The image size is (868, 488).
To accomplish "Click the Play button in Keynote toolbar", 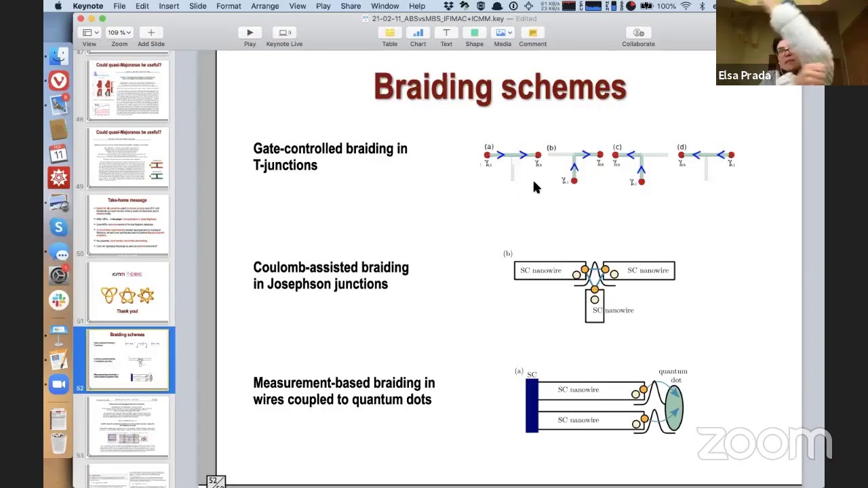I will [x=250, y=33].
